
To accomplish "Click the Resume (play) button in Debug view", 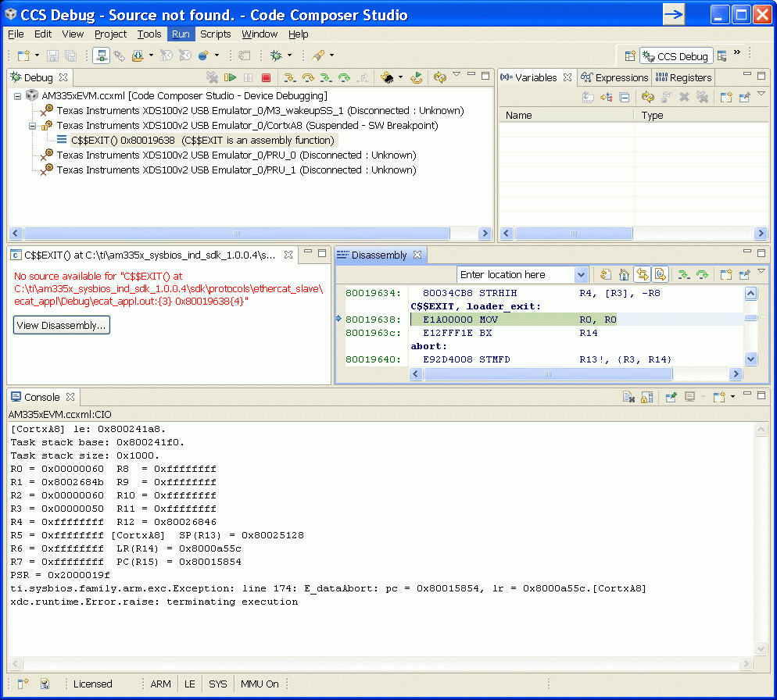I will (x=230, y=77).
